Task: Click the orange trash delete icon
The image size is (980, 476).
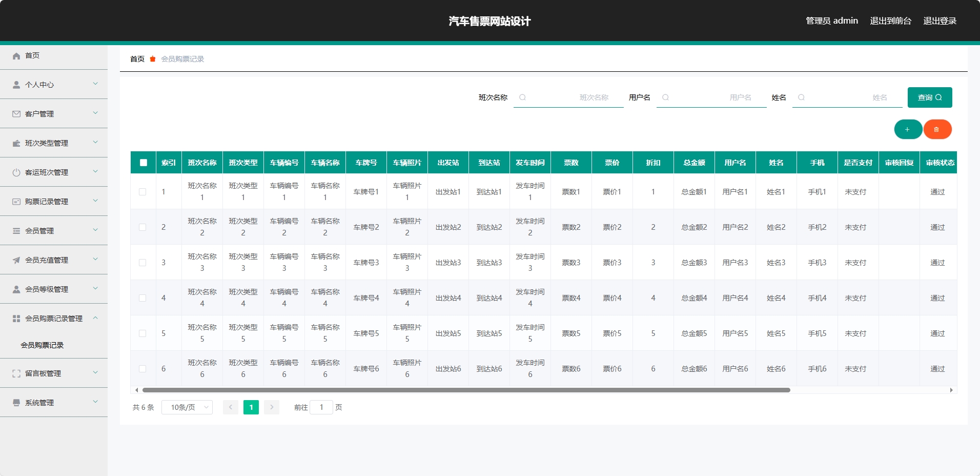Action: 937,129
